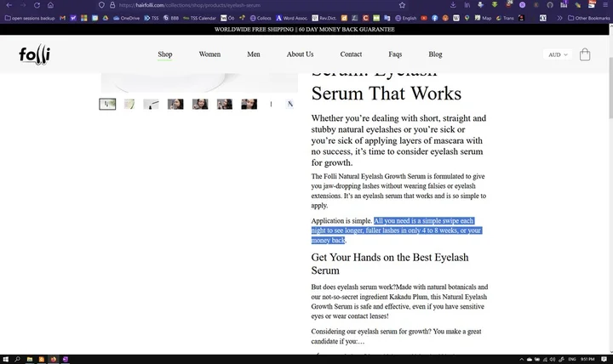613x364 pixels.
Task: Select the second product thumbnail
Action: click(129, 104)
